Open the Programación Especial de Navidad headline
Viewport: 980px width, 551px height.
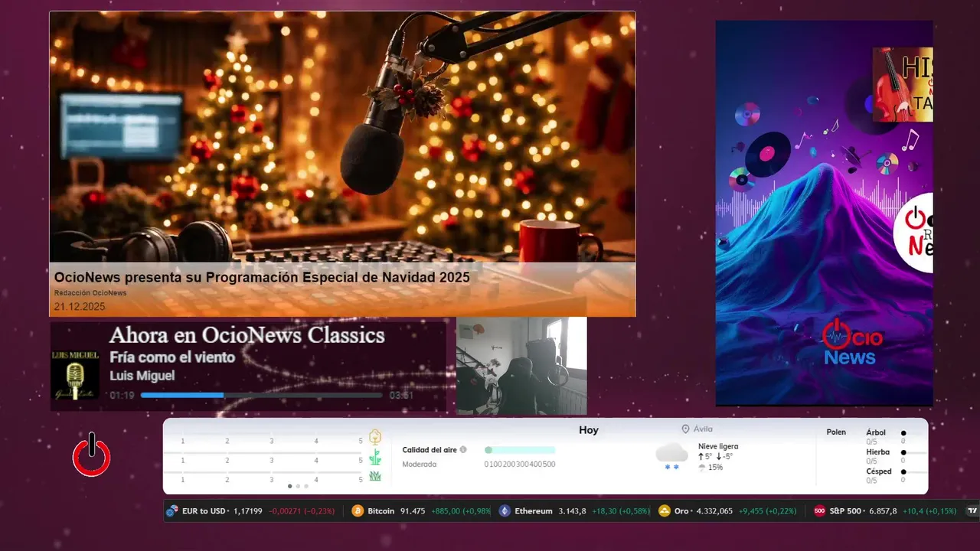(x=262, y=277)
